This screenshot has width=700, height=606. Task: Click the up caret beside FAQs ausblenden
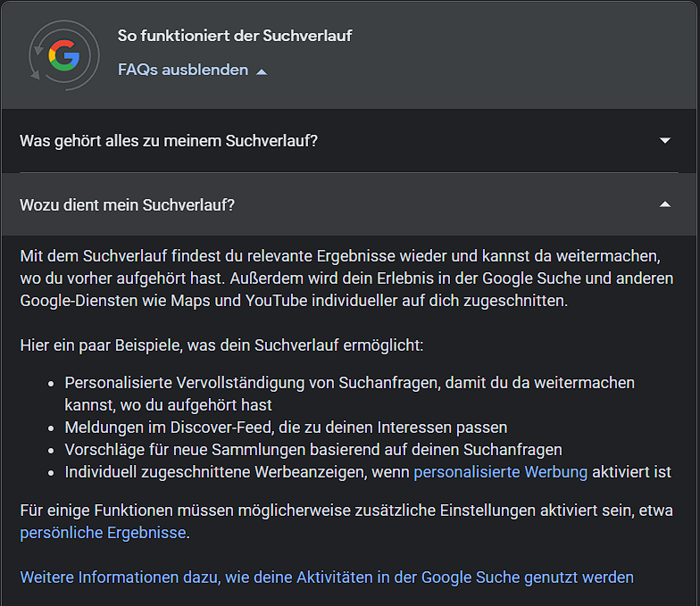coord(262,71)
